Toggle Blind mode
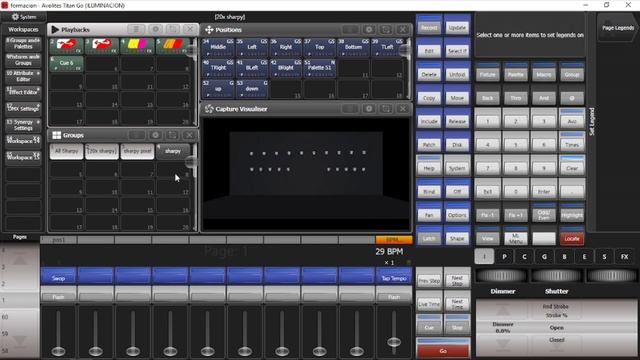 [x=429, y=191]
